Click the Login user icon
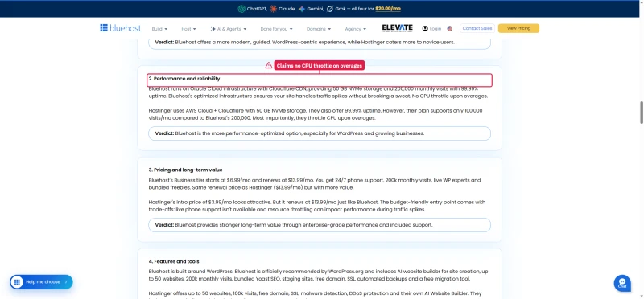 click(x=425, y=29)
